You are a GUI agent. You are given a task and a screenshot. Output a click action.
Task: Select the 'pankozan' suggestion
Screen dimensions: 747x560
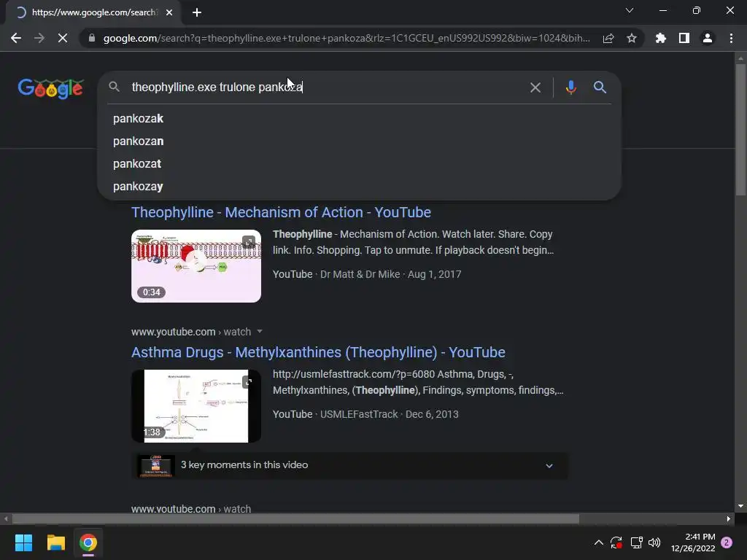click(359, 141)
